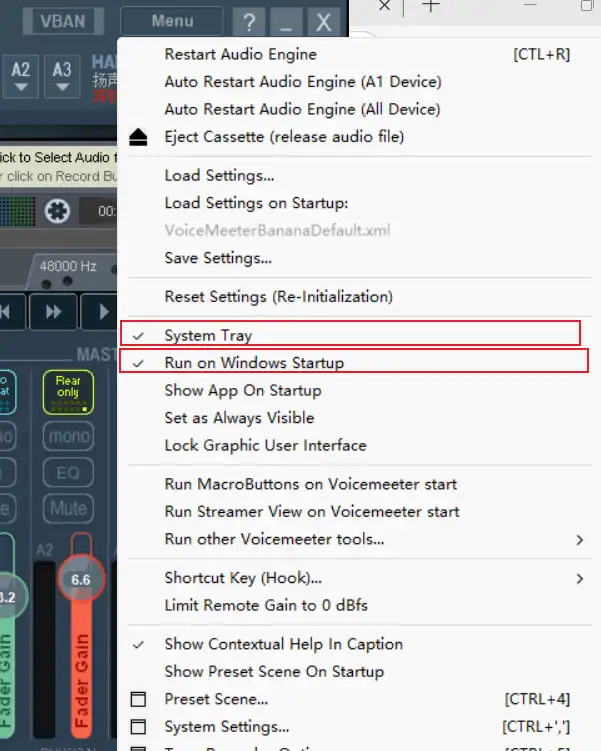The height and width of the screenshot is (751, 601).
Task: Click the 48000 Hz sample rate label
Action: pyautogui.click(x=68, y=267)
